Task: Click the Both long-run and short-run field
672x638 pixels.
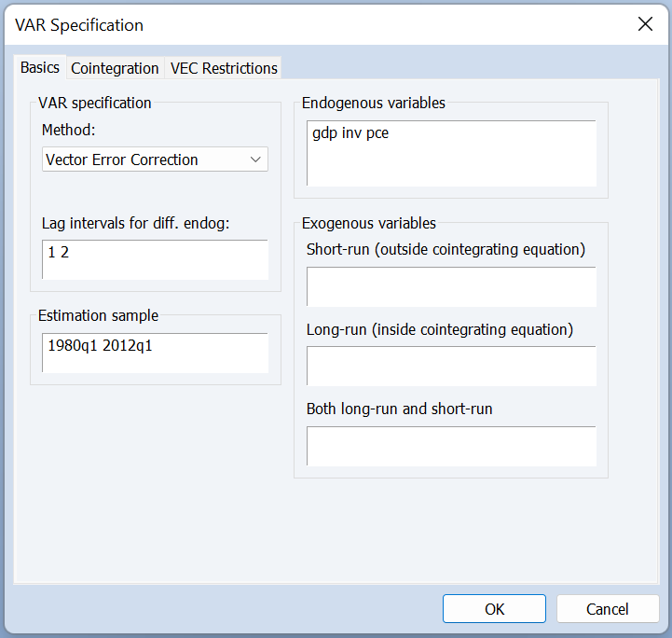Action: pos(451,446)
